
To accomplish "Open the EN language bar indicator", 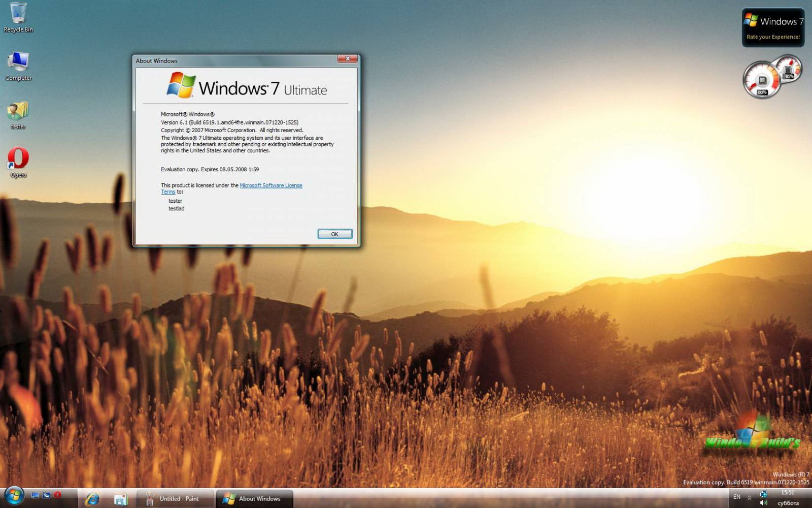I will 736,497.
